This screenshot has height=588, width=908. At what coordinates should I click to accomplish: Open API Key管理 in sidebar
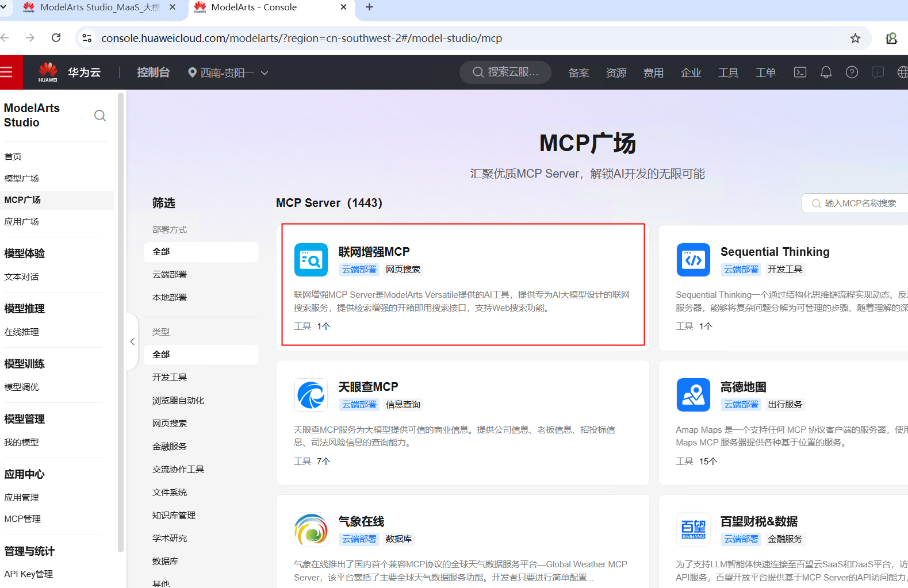pos(29,574)
